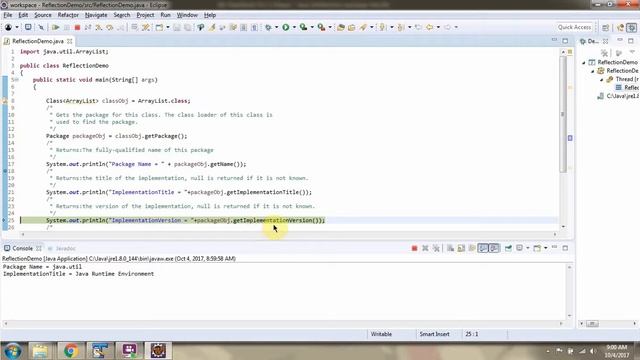640x360 pixels.
Task: Click Remove All Terminated Launches in Console
Action: tap(436, 248)
